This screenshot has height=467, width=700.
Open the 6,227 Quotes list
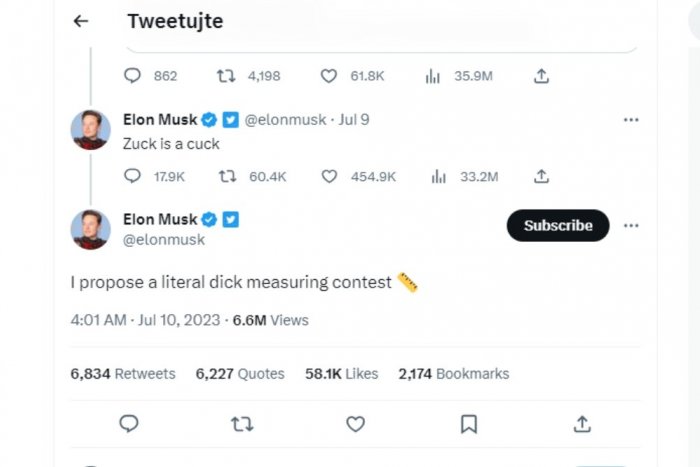tap(240, 373)
